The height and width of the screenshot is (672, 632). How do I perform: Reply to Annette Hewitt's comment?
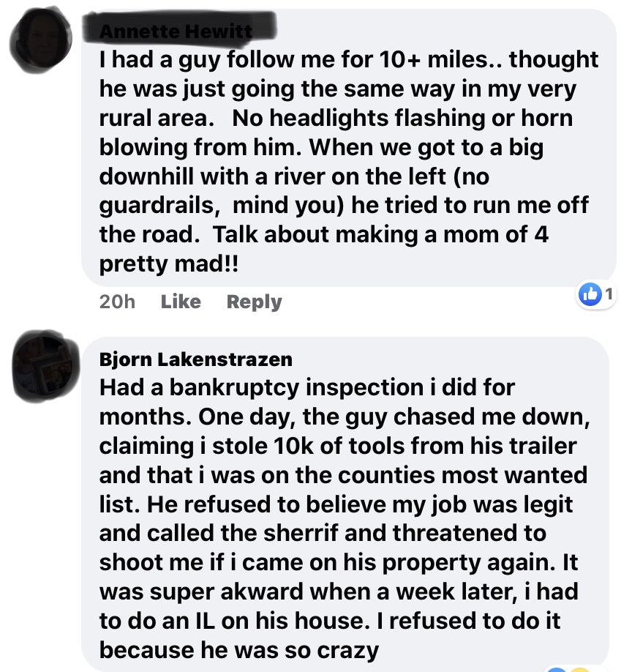point(254,302)
